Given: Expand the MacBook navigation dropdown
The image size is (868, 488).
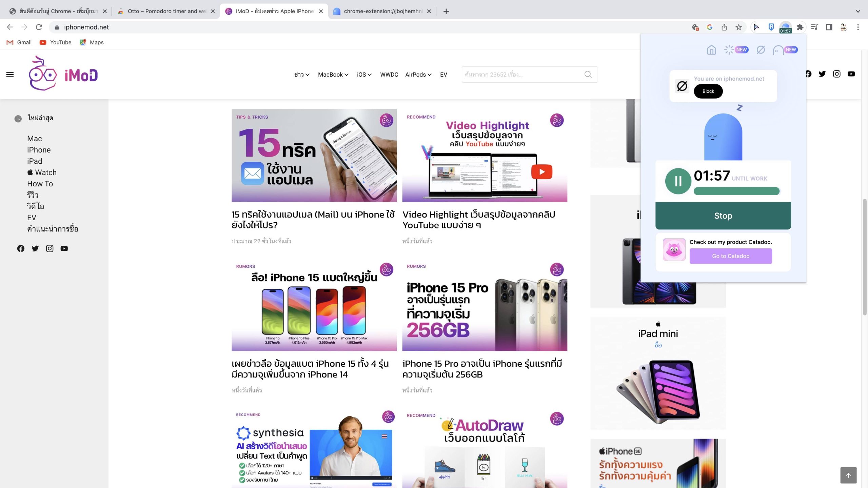Looking at the screenshot, I should click(x=333, y=75).
